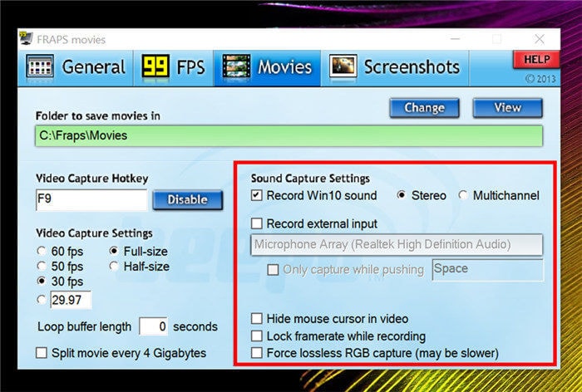
Task: Open the General tab
Action: point(76,68)
